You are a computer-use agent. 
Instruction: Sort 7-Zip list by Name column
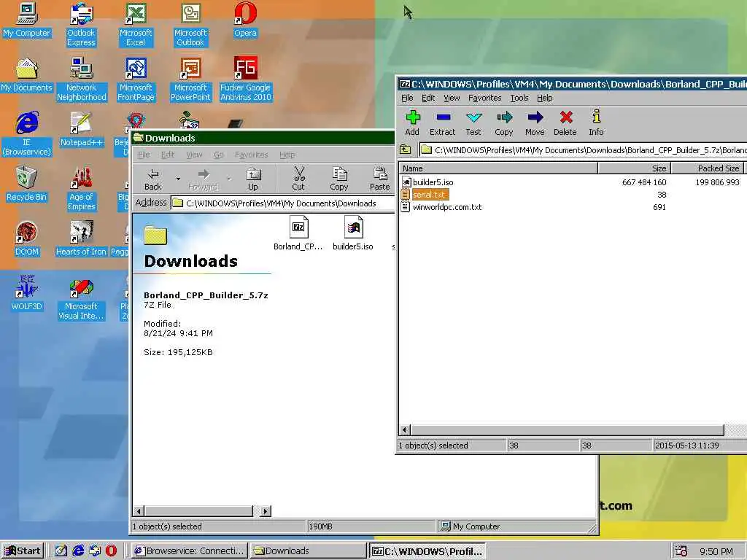pyautogui.click(x=498, y=168)
